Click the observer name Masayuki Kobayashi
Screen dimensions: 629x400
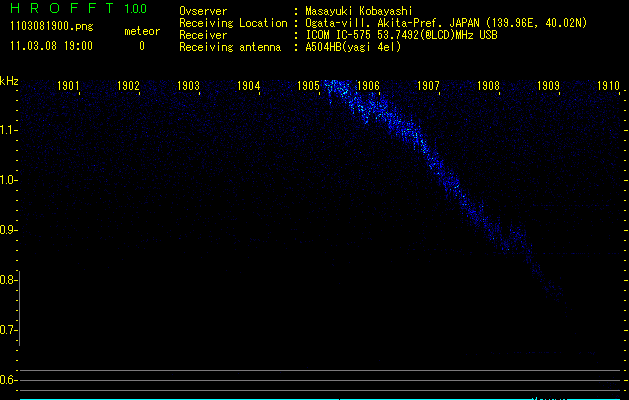359,11
